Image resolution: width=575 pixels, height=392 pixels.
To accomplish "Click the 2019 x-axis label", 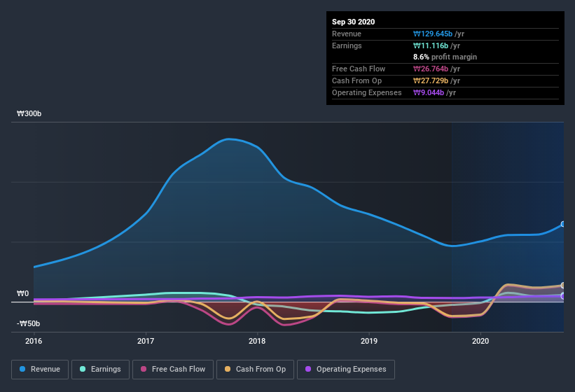I will pos(369,341).
